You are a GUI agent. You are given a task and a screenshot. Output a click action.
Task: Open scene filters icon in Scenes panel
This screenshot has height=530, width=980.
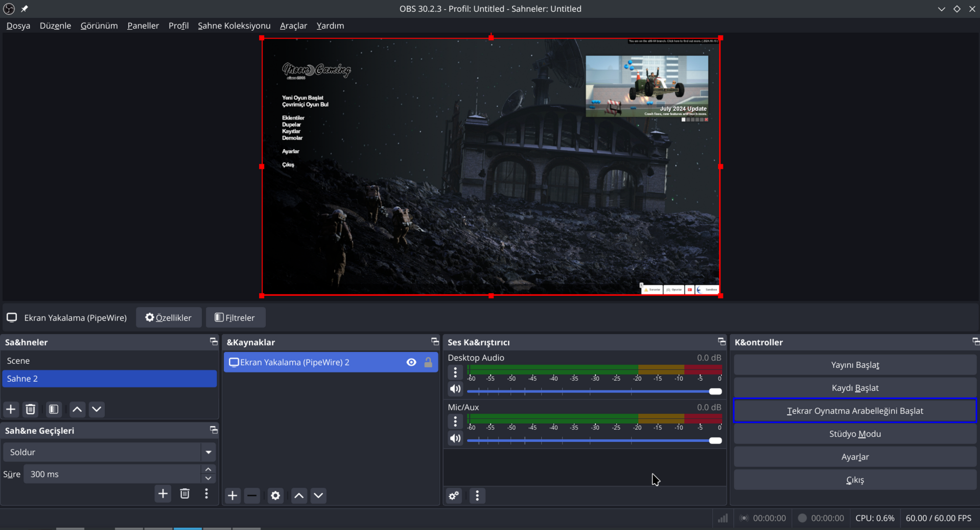click(54, 409)
